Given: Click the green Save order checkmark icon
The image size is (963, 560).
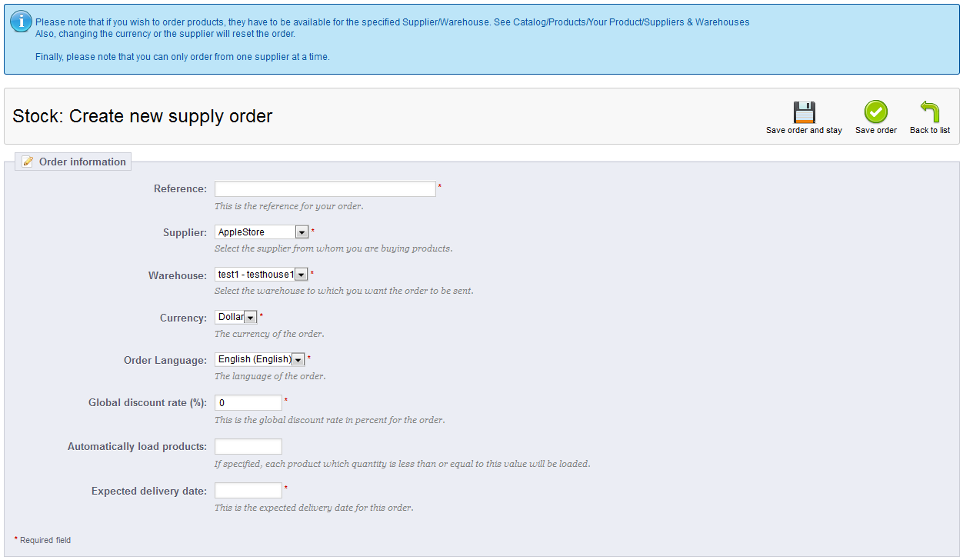Looking at the screenshot, I should (x=875, y=112).
